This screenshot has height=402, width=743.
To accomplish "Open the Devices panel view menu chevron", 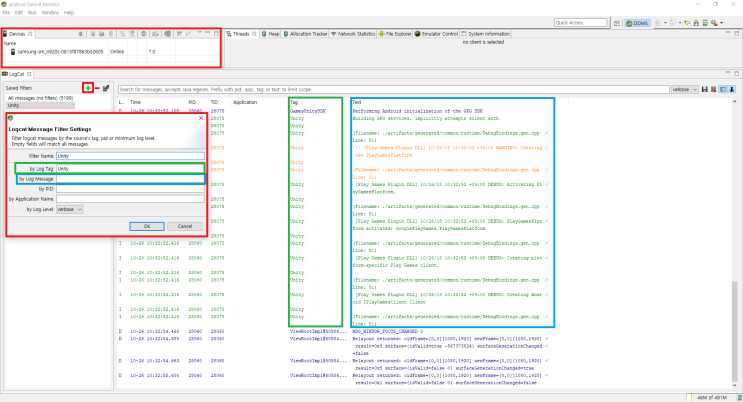I will 199,33.
